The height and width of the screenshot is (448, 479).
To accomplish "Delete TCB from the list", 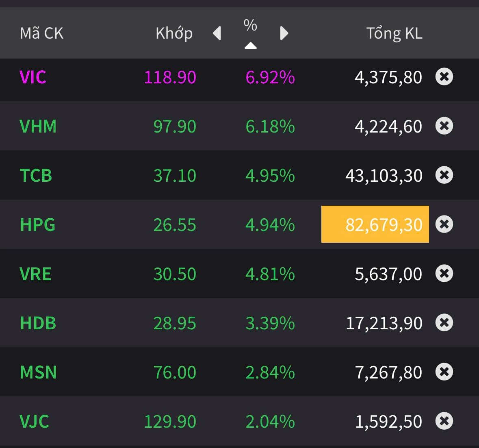I will pyautogui.click(x=444, y=175).
